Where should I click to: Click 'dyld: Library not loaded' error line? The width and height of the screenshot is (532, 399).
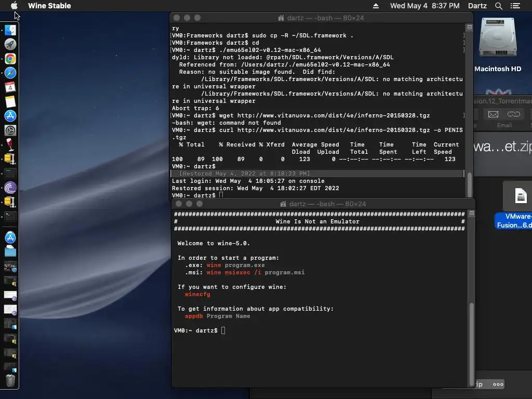283,57
